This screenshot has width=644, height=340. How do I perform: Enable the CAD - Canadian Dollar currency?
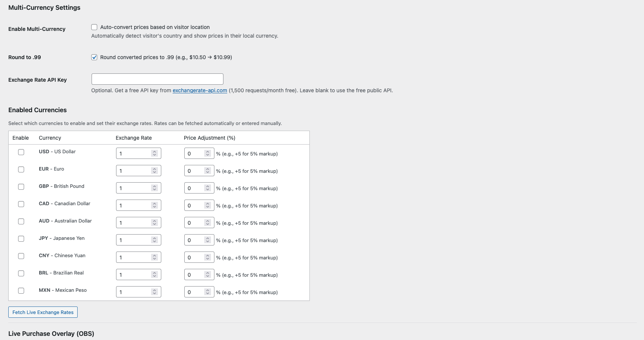coord(21,204)
